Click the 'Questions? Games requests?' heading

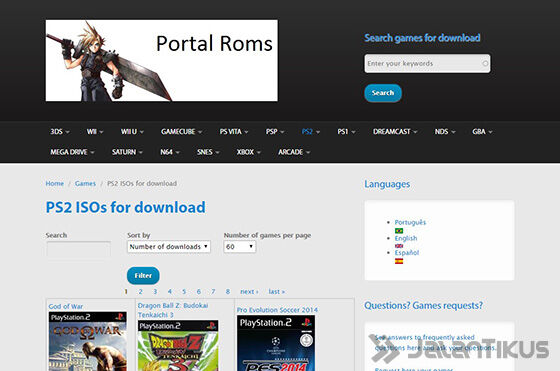click(x=424, y=306)
